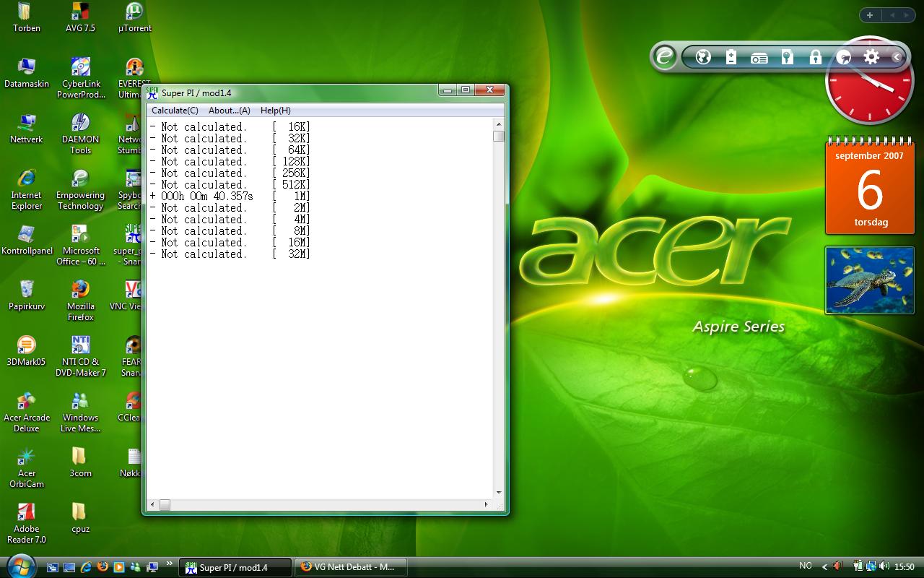
Task: Click the sidebar plus button to add gadgets
Action: (x=870, y=15)
